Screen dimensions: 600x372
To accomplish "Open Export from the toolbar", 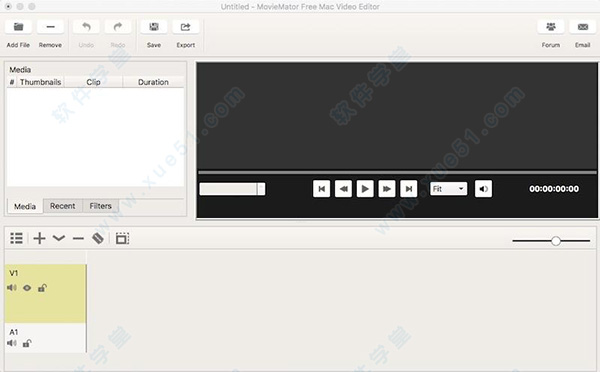I will coord(186,27).
